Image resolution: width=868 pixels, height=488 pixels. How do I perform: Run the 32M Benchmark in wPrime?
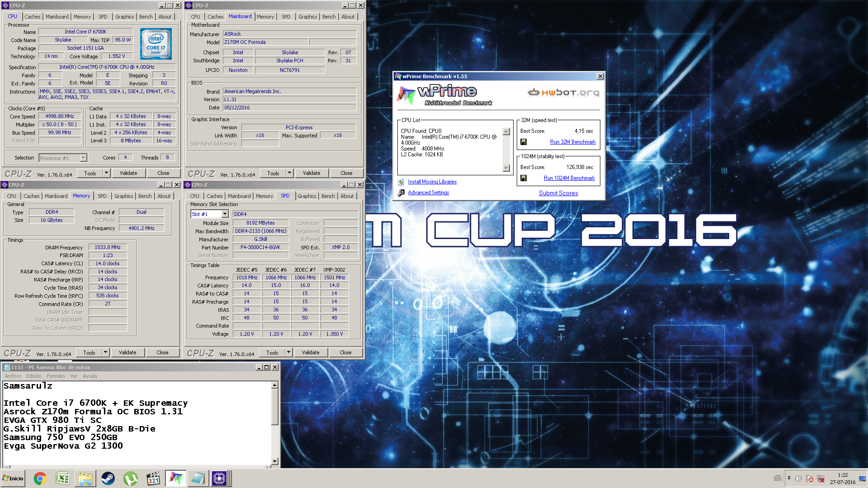(573, 142)
